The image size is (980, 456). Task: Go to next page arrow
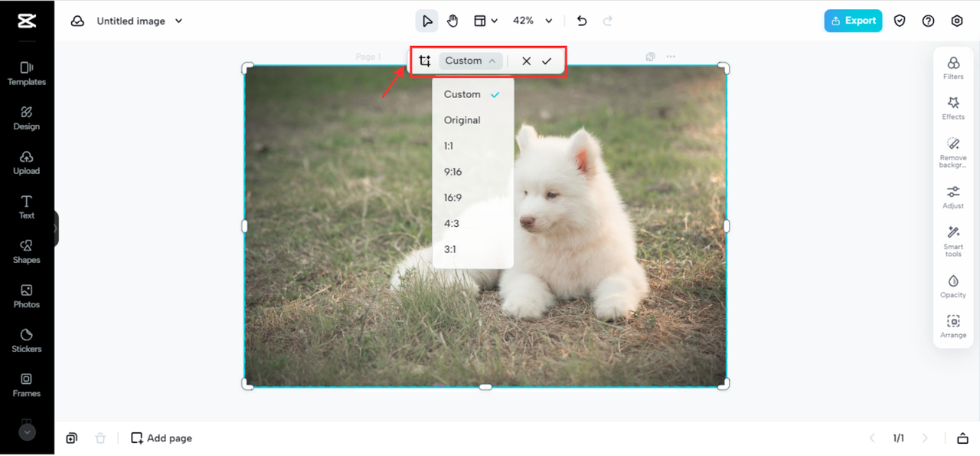coord(925,438)
